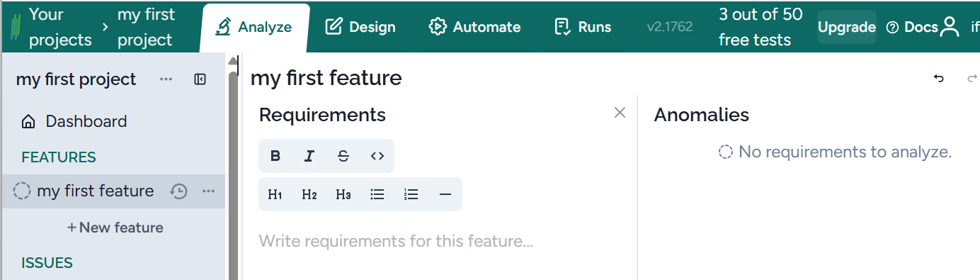Click the redo arrow icon

(x=972, y=79)
